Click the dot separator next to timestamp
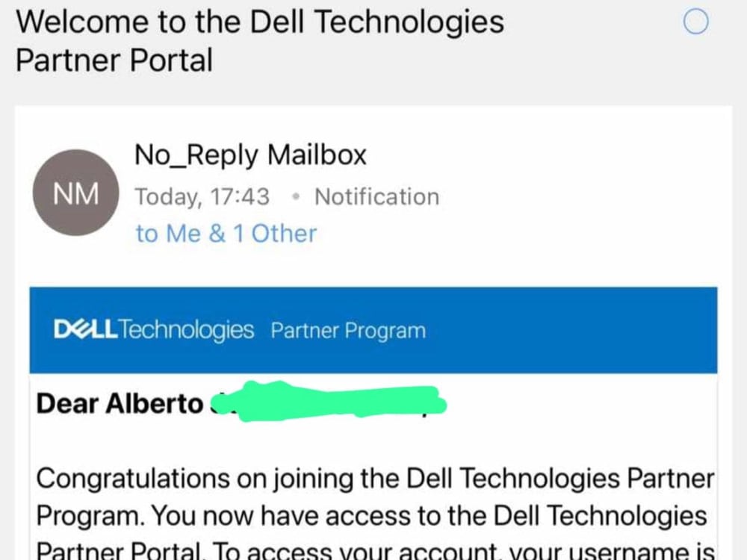 295,196
